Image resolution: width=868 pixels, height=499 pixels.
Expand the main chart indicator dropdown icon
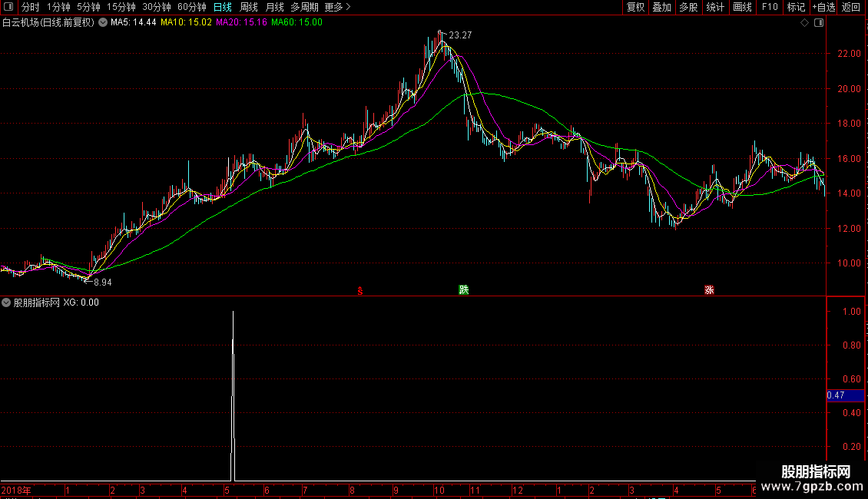tap(103, 22)
